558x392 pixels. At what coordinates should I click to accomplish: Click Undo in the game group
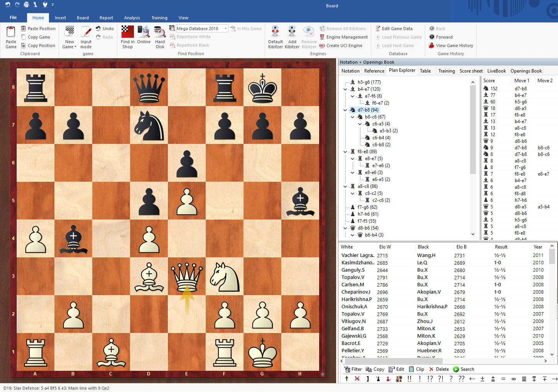coord(105,28)
